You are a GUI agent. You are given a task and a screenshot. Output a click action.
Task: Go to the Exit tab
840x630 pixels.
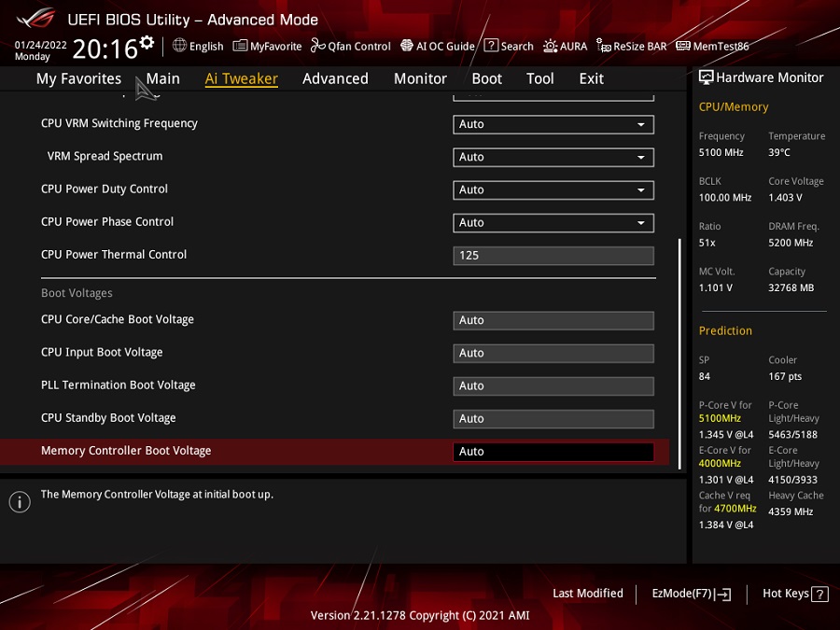tap(592, 78)
